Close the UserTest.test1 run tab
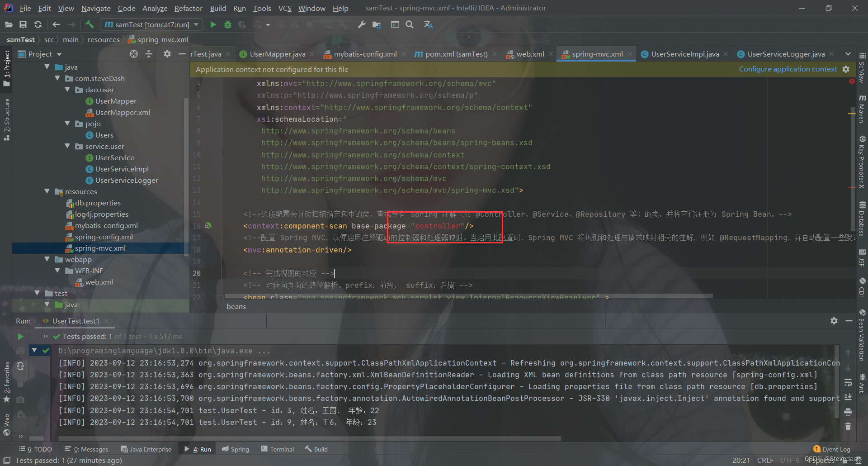Image resolution: width=868 pixels, height=466 pixels. coord(106,321)
